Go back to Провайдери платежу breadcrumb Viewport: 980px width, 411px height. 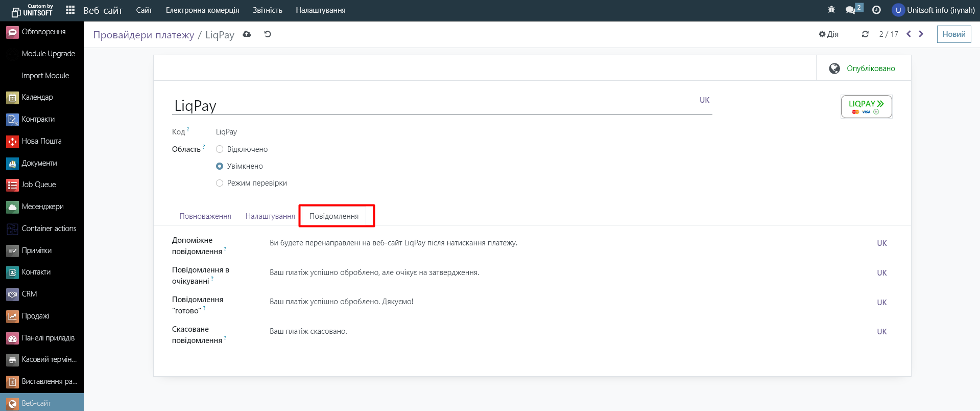coord(144,35)
